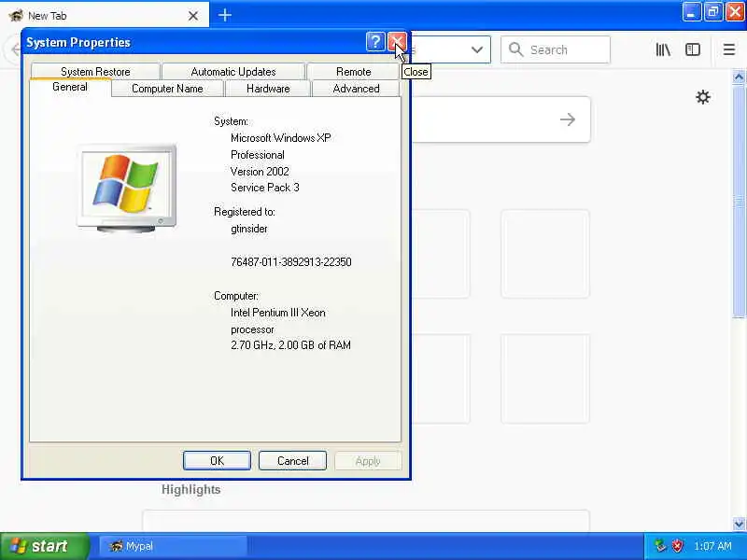This screenshot has width=747, height=560.
Task: Minimize the Mypal browser window
Action: point(691,12)
